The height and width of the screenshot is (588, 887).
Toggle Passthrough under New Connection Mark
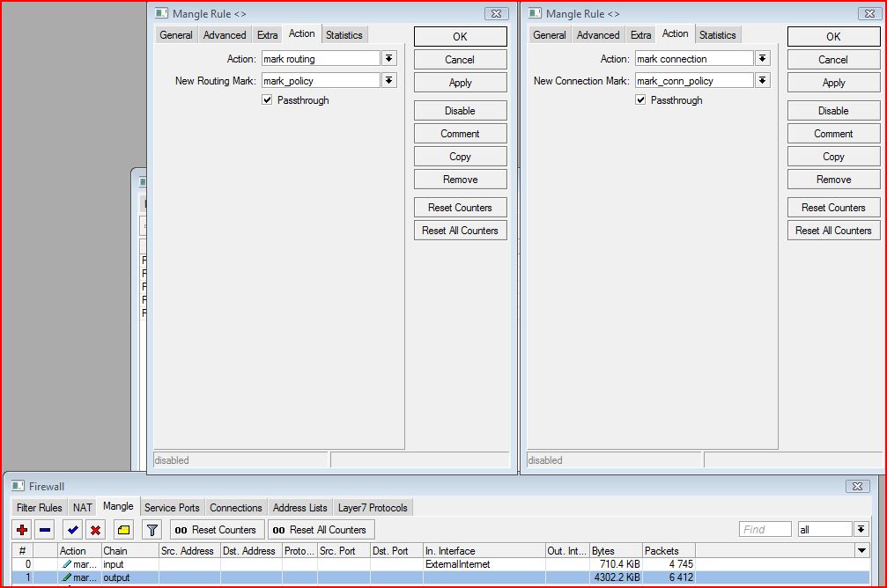(x=641, y=100)
